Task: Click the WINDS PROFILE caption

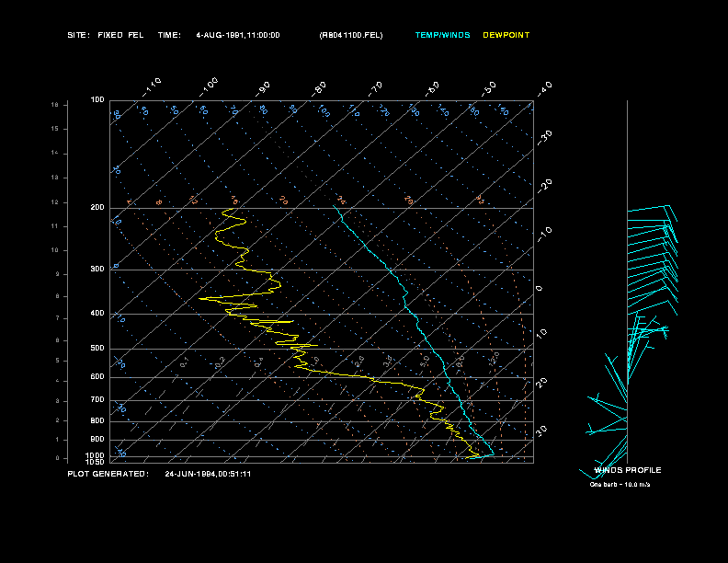Action: (628, 470)
